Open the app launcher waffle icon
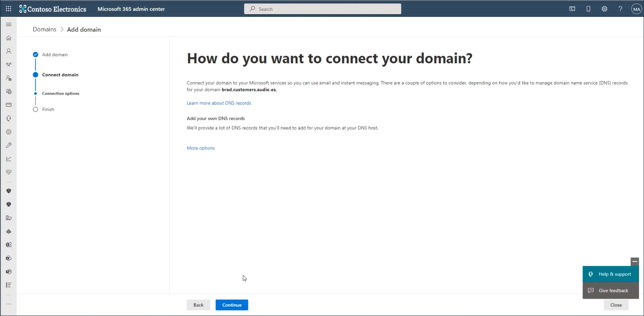Viewport: 644px width, 316px height. tap(8, 9)
